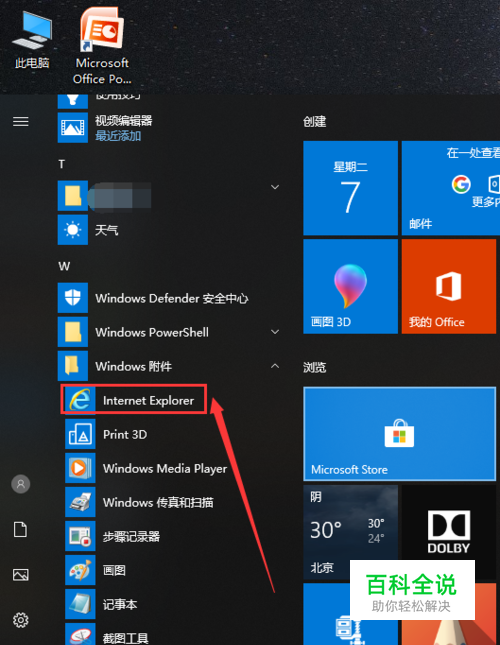The width and height of the screenshot is (500, 645).
Task: Open the 我的 Office tile
Action: point(449,286)
